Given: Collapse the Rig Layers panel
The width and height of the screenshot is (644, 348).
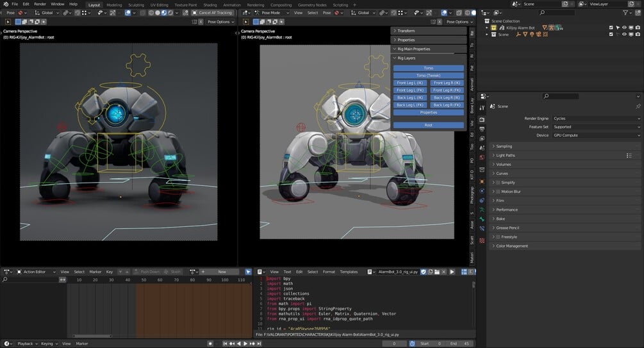Looking at the screenshot, I should 429,58.
